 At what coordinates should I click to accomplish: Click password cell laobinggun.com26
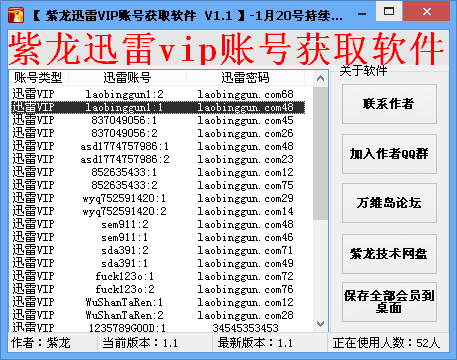coord(245,133)
